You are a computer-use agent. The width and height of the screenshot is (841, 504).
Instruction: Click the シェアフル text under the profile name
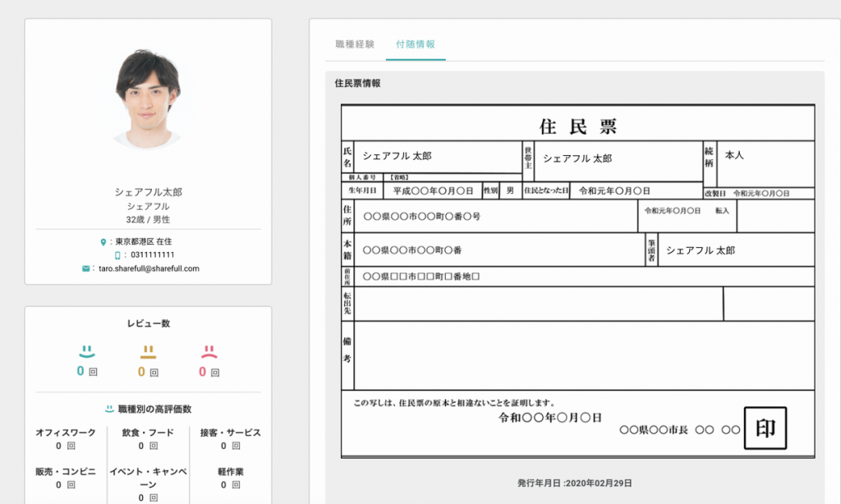click(148, 206)
